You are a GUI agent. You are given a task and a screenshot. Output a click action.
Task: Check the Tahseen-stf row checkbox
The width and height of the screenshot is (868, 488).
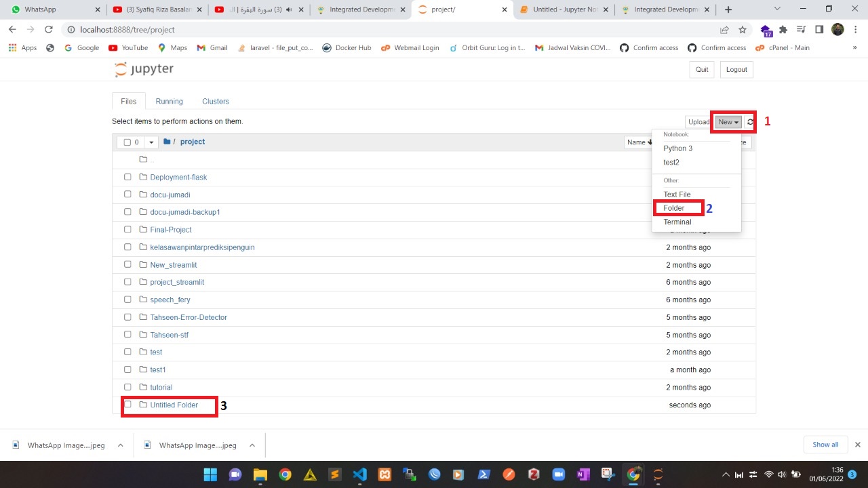(x=127, y=335)
